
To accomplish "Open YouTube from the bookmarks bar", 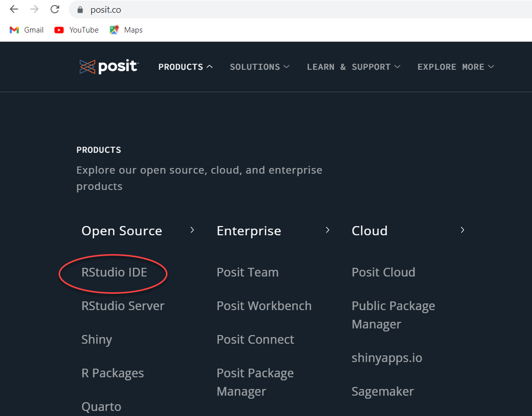I will coord(76,30).
